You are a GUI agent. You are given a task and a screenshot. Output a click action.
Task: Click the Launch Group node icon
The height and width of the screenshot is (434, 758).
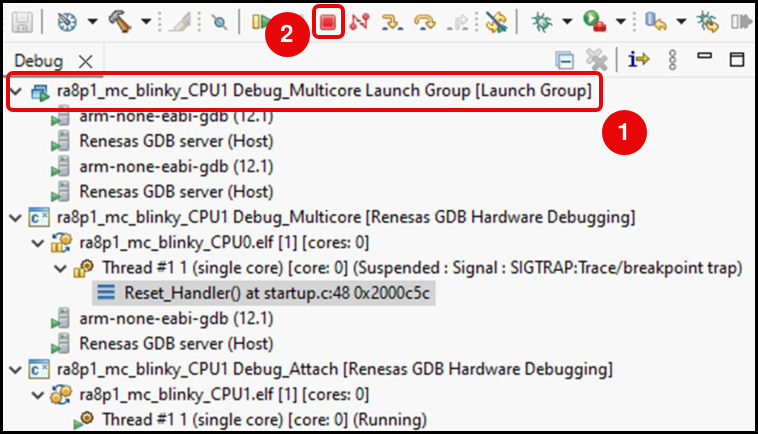pyautogui.click(x=40, y=92)
